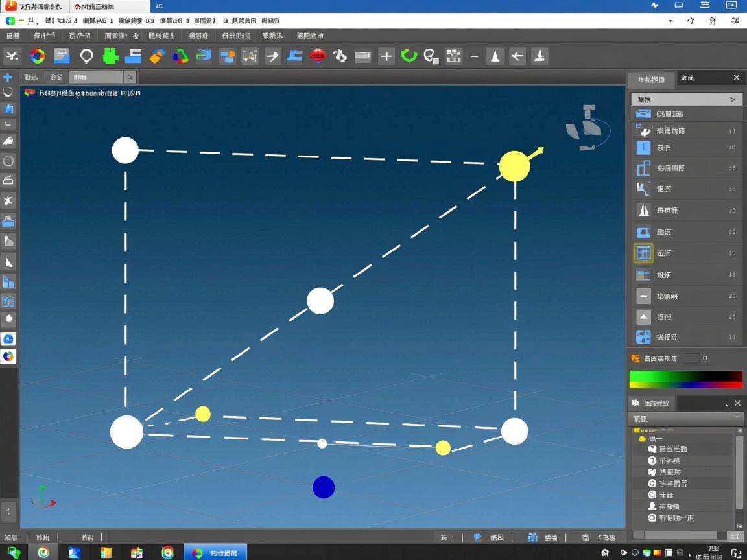This screenshot has width=747, height=560.
Task: Toggle the last eye-icon item in tree list
Action: [652, 518]
